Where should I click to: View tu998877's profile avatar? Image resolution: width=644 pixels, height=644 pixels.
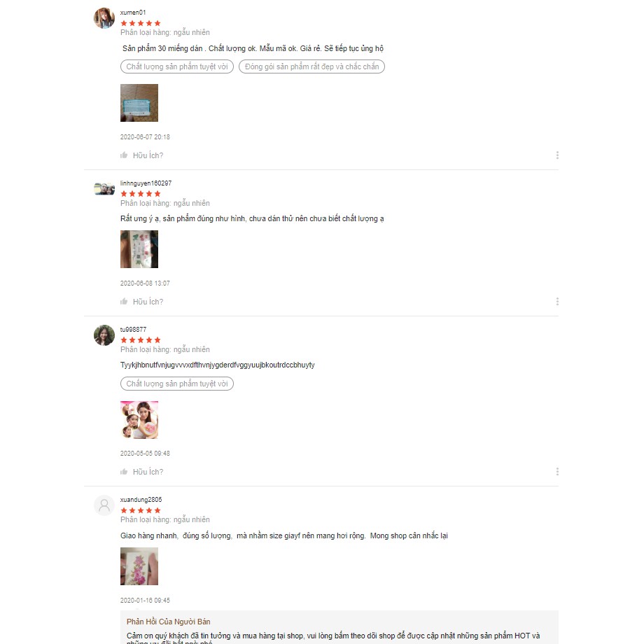pyautogui.click(x=104, y=335)
